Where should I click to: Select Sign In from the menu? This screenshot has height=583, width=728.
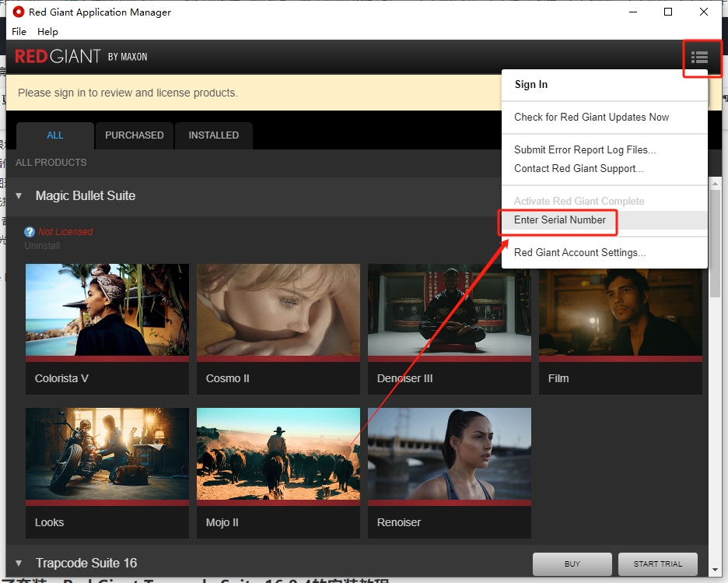pos(530,85)
